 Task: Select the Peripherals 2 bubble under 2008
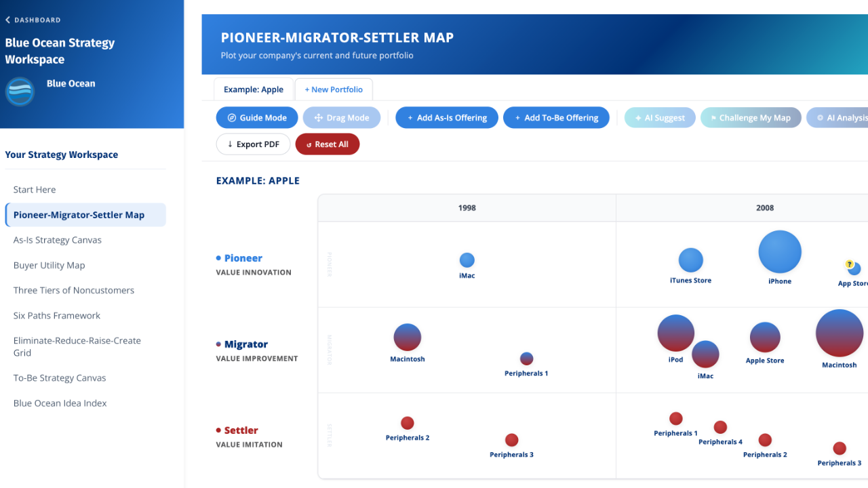click(x=765, y=440)
